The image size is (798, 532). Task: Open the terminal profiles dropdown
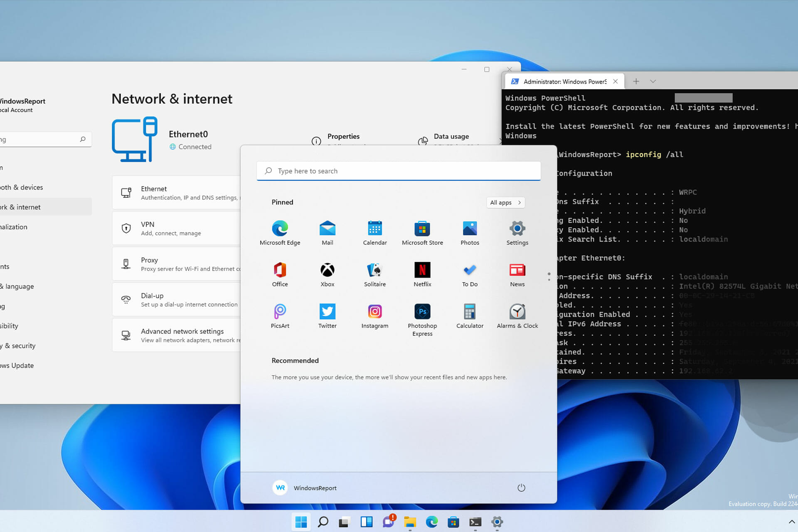(x=653, y=81)
